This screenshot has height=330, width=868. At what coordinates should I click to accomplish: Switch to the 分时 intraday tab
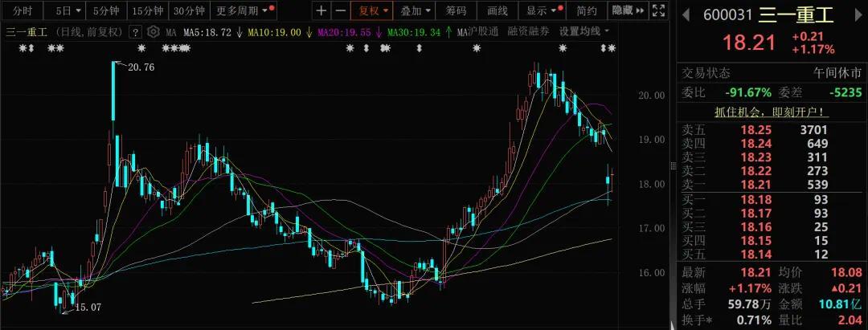(x=23, y=11)
